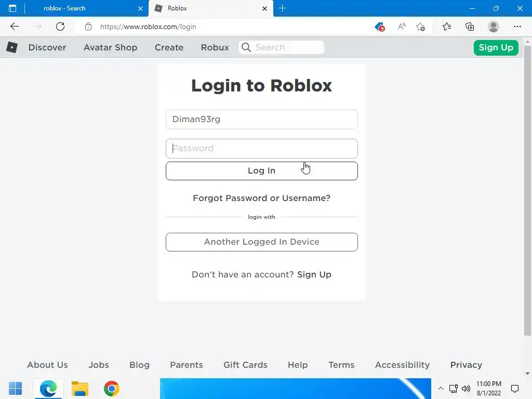532x399 pixels.
Task: Go back to previous page
Action: [x=14, y=26]
